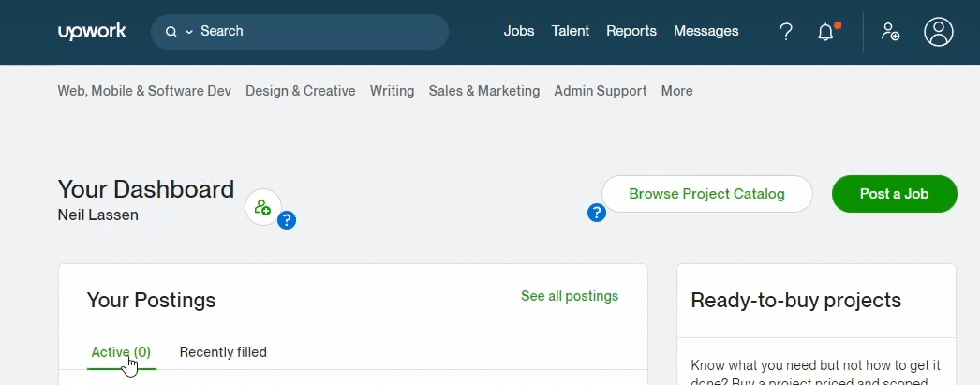Click the Upwork logo
This screenshot has width=980, height=385.
(x=92, y=31)
